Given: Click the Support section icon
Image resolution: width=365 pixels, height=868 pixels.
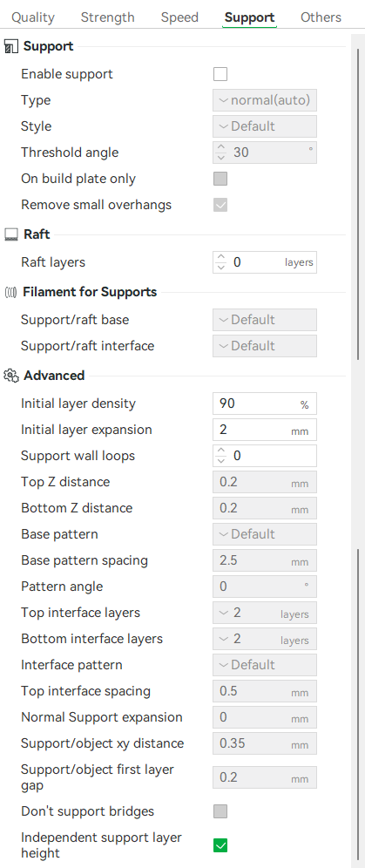Looking at the screenshot, I should coord(11,46).
